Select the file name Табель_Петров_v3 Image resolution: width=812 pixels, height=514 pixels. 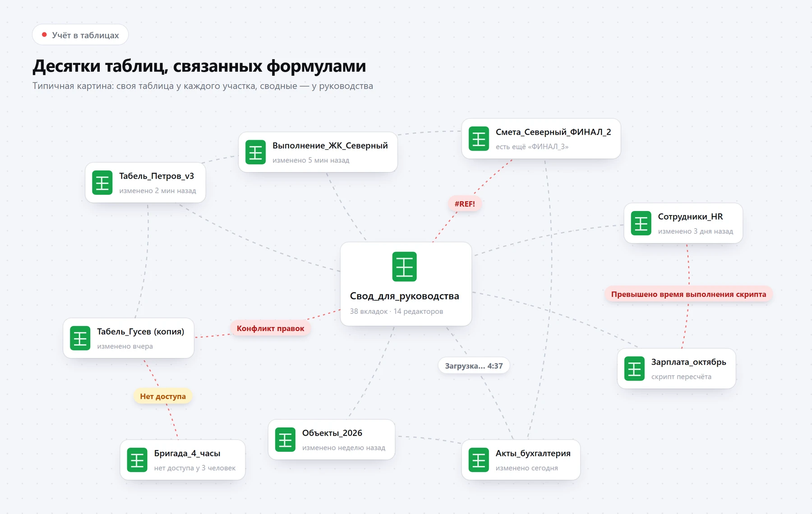pyautogui.click(x=157, y=176)
